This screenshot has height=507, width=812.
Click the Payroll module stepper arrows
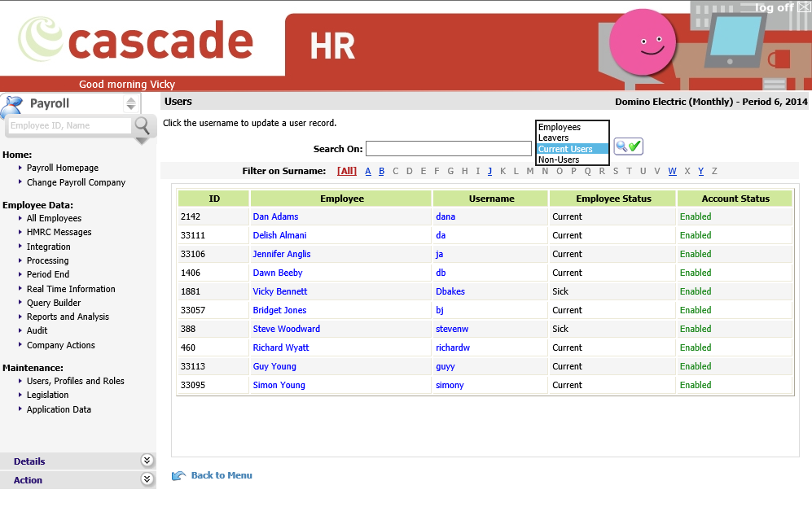[131, 103]
